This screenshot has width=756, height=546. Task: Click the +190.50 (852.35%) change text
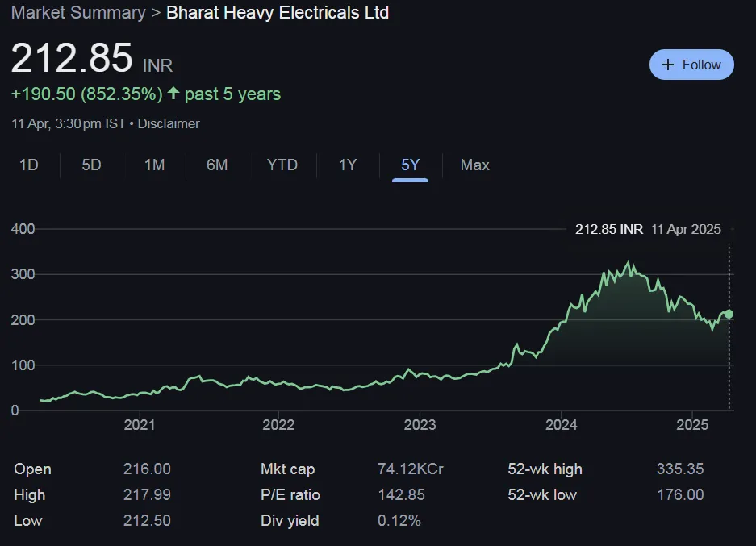(x=87, y=94)
